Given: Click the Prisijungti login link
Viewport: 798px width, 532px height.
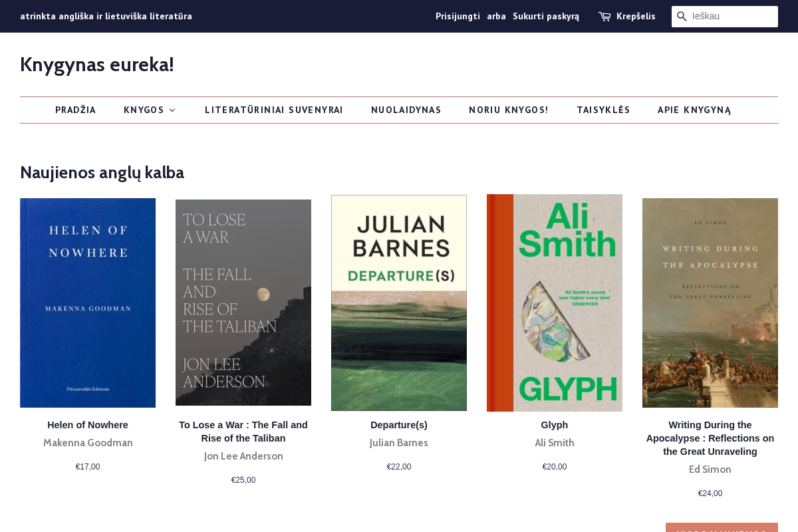Looking at the screenshot, I should tap(458, 17).
